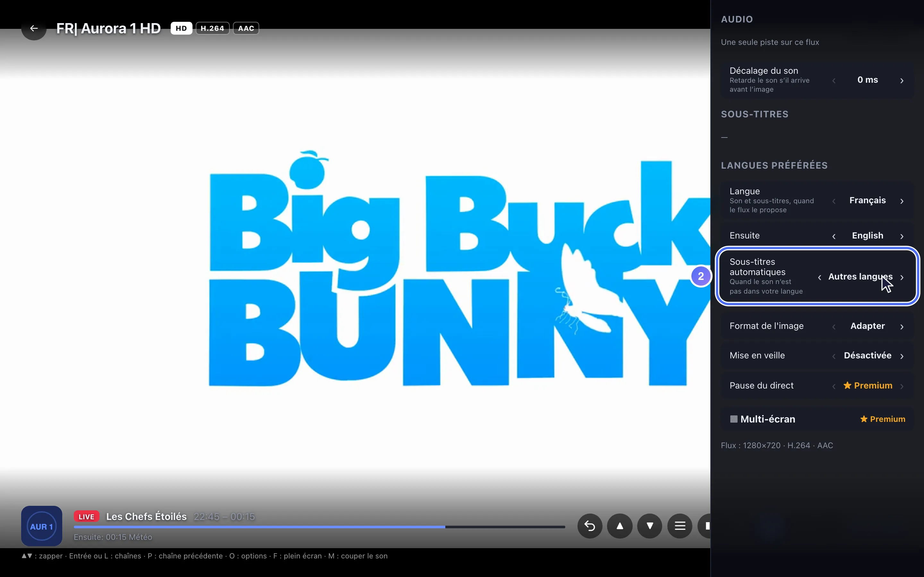Zap to previous channel with down triangle
Image resolution: width=924 pixels, height=577 pixels.
pos(649,526)
